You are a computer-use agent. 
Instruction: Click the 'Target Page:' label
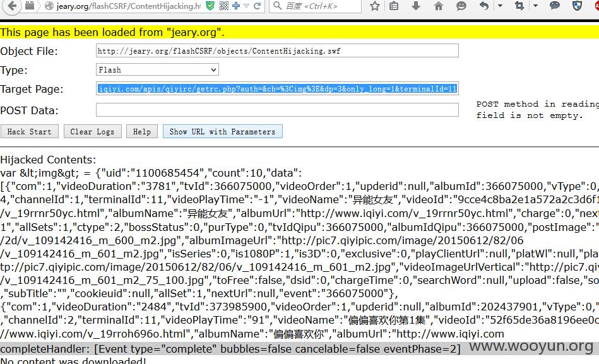(32, 89)
